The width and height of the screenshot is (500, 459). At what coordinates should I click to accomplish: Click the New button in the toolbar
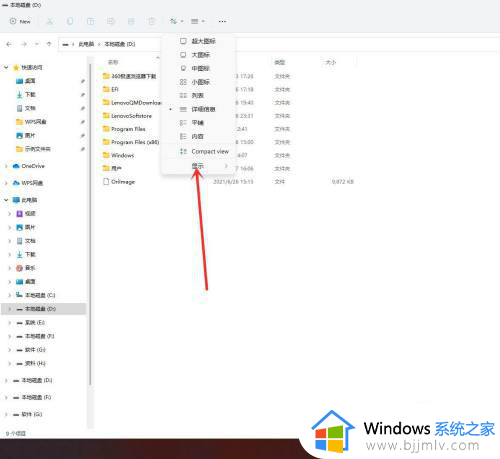[20, 21]
